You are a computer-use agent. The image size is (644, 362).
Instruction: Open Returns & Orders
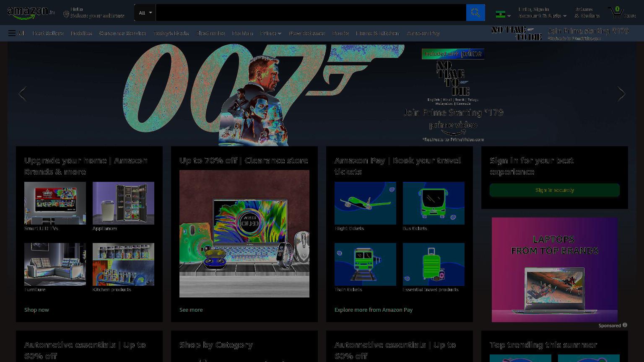point(587,13)
